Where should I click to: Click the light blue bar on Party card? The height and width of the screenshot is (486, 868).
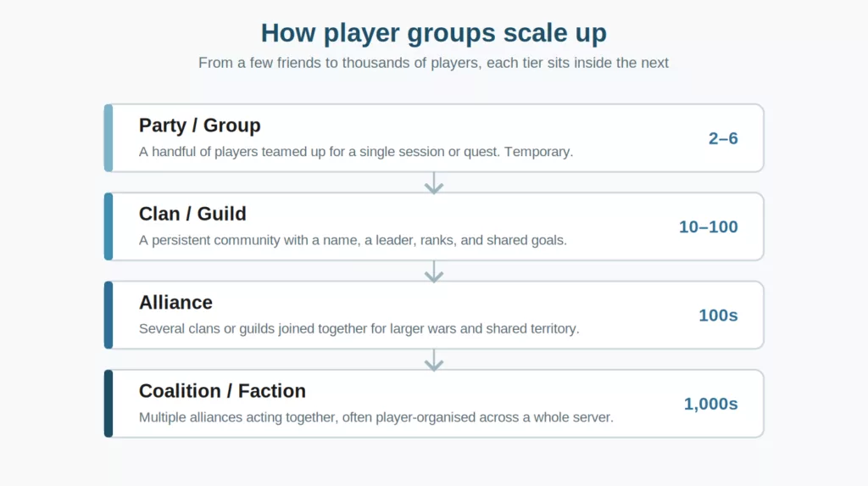pos(108,138)
